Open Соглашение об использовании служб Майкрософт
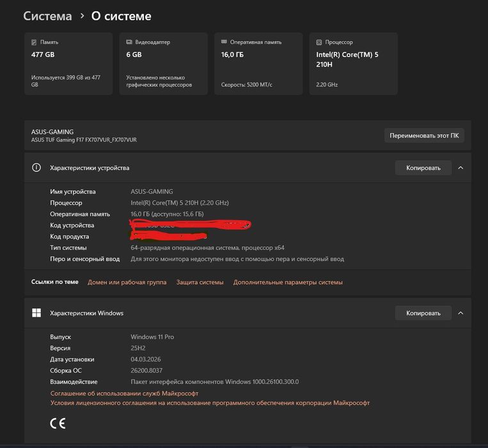Screen dimensions: 488x448 [124, 393]
